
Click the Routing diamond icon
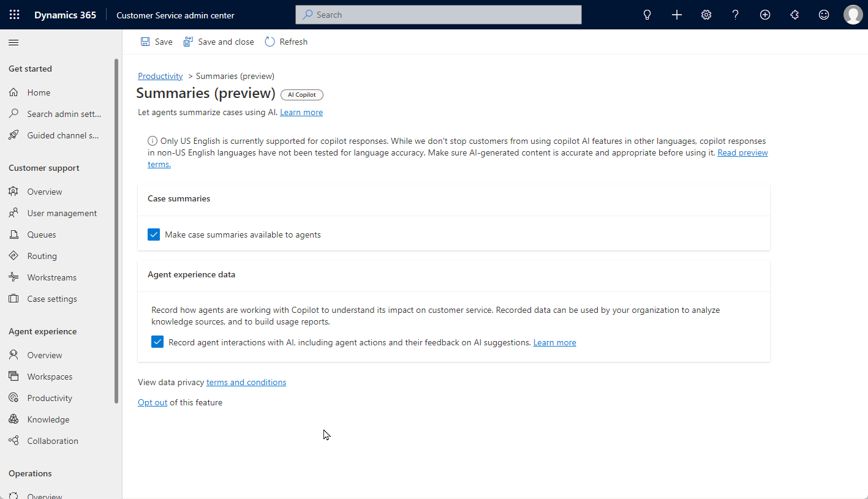point(13,256)
